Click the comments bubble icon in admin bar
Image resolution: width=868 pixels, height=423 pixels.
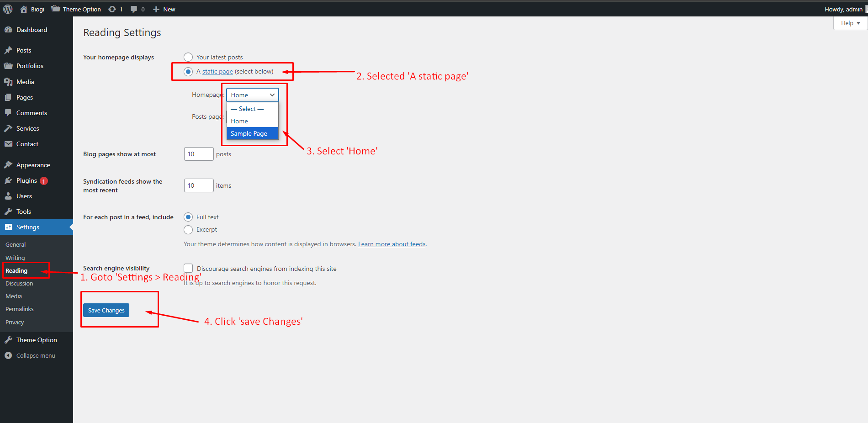pos(134,9)
